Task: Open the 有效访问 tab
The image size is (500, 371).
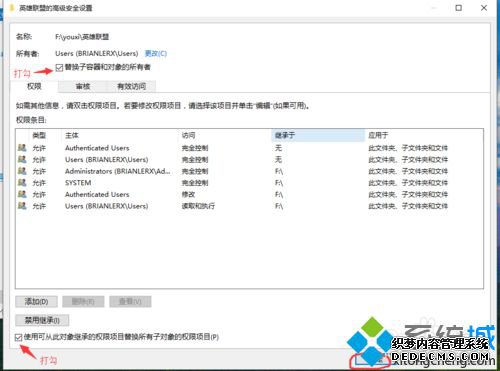Action: 131,87
